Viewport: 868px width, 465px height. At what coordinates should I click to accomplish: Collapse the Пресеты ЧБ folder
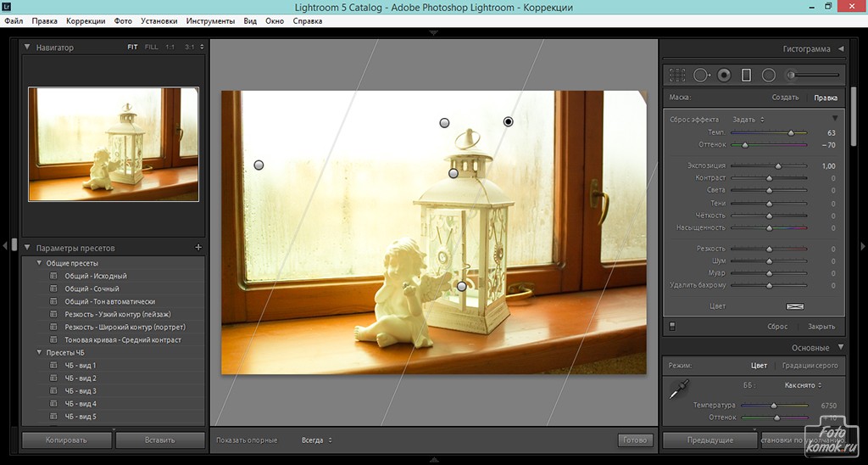coord(39,352)
